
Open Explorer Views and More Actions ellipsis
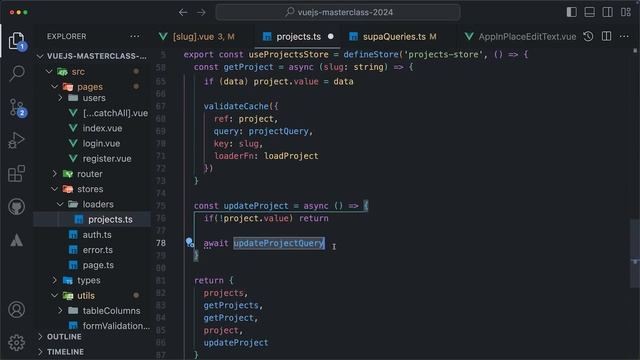tap(135, 36)
